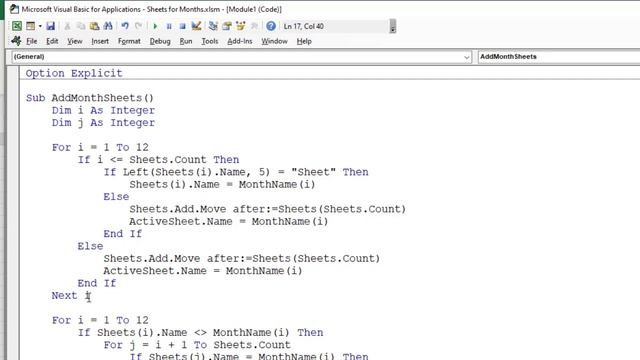The image size is (640, 360).
Task: Open the Help menu
Action: coord(304,41)
